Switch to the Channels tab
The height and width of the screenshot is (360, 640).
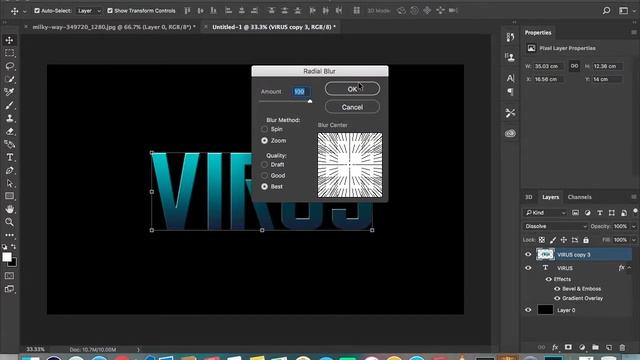[579, 197]
